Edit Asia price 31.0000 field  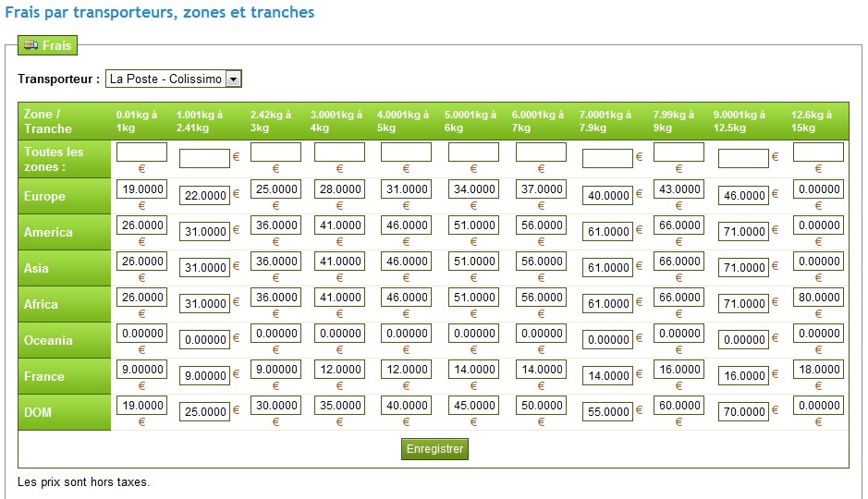204,267
